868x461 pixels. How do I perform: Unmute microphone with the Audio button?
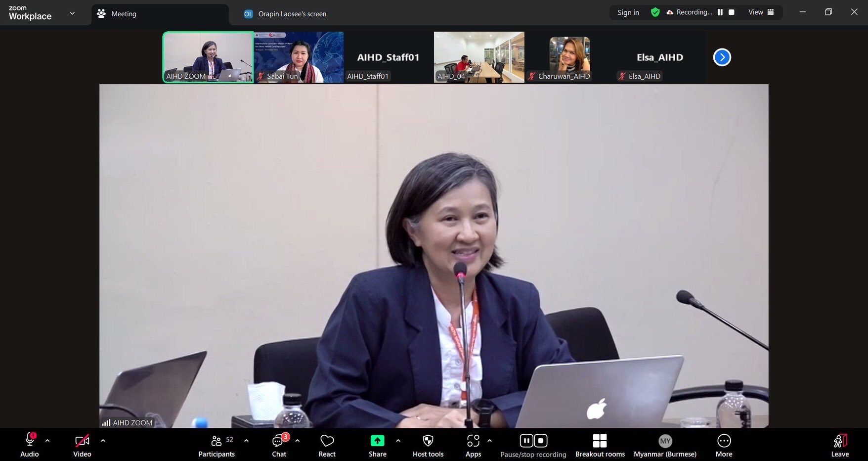click(x=29, y=445)
